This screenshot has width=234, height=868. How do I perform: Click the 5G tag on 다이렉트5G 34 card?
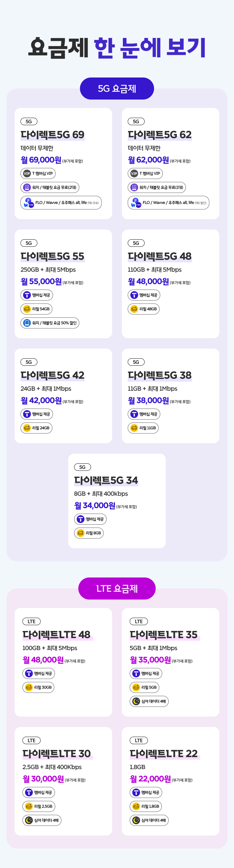83,467
